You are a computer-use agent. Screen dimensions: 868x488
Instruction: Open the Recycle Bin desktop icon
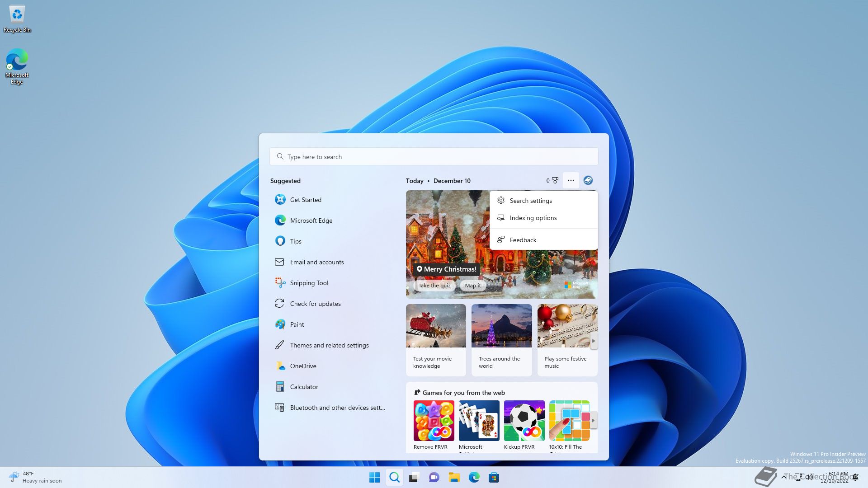point(17,19)
